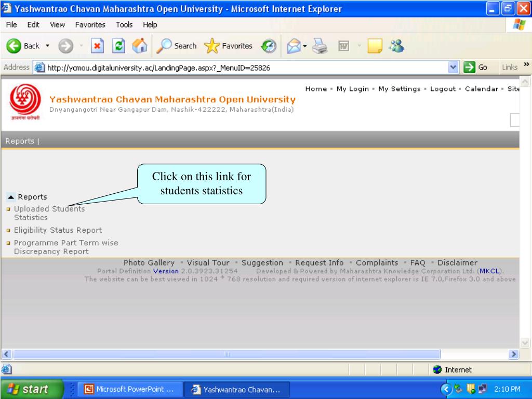This screenshot has width=532, height=399.
Task: Open FAQ footer link
Action: point(418,262)
